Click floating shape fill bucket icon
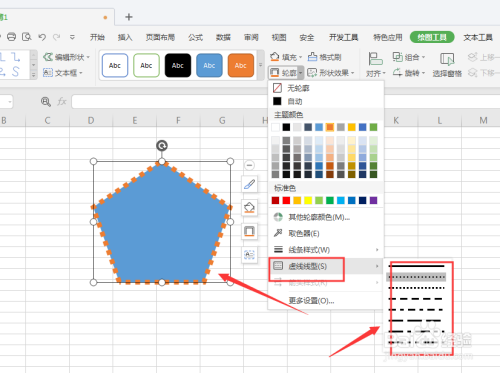 point(249,208)
